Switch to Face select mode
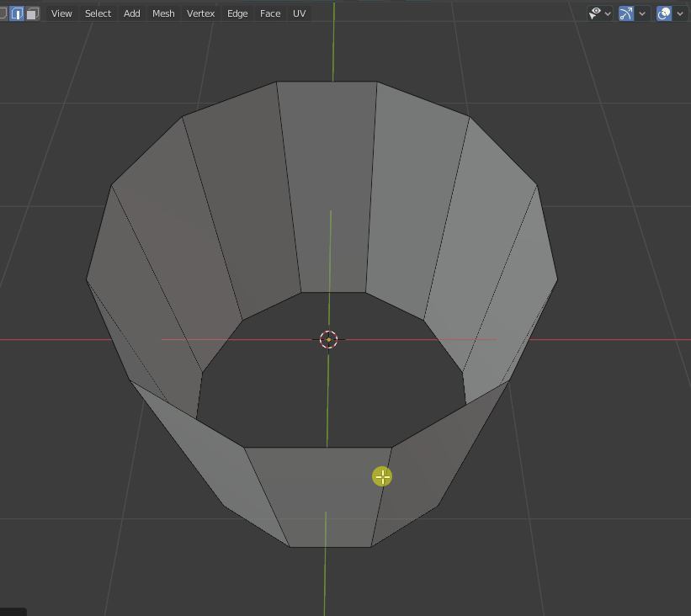The width and height of the screenshot is (691, 616). click(x=32, y=13)
